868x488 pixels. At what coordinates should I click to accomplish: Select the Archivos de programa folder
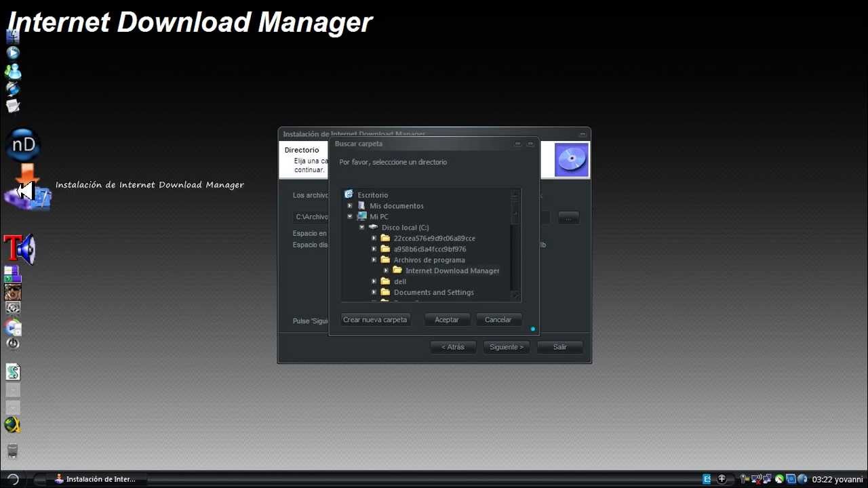click(429, 260)
